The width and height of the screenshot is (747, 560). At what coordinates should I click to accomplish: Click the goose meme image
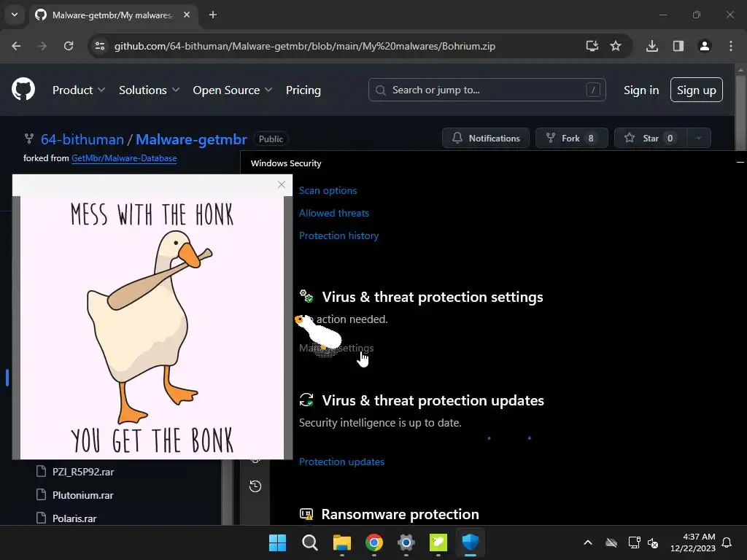152,327
